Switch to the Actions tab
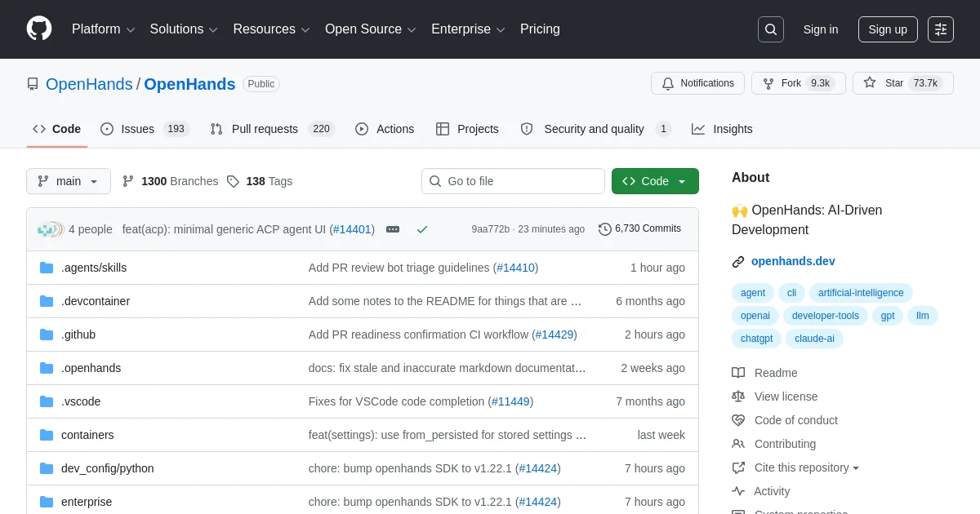The image size is (980, 514). tap(385, 129)
